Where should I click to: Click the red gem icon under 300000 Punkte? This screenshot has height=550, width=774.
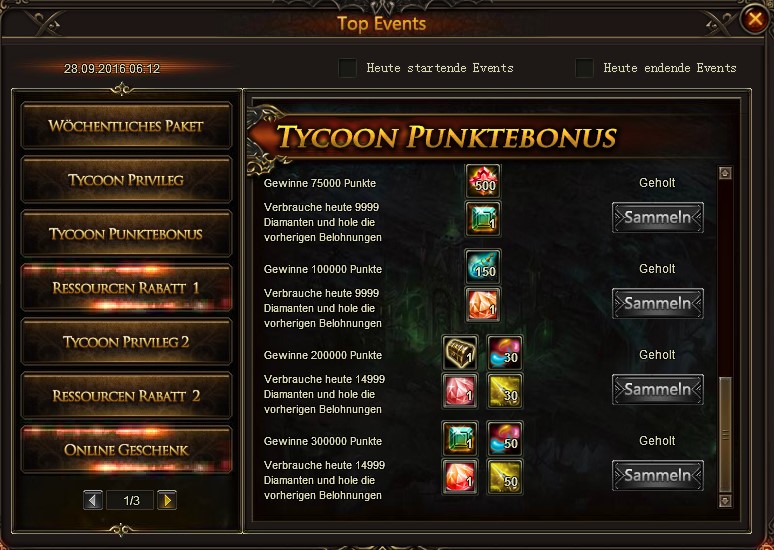pos(460,476)
